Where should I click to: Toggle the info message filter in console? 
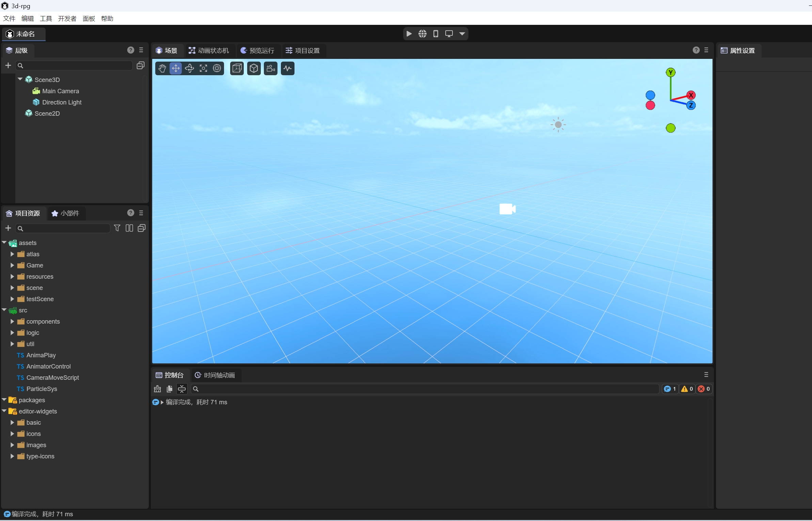670,389
